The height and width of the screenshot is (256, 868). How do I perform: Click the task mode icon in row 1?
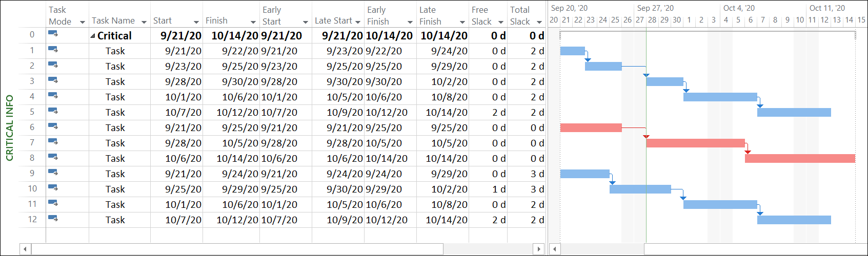(x=53, y=50)
